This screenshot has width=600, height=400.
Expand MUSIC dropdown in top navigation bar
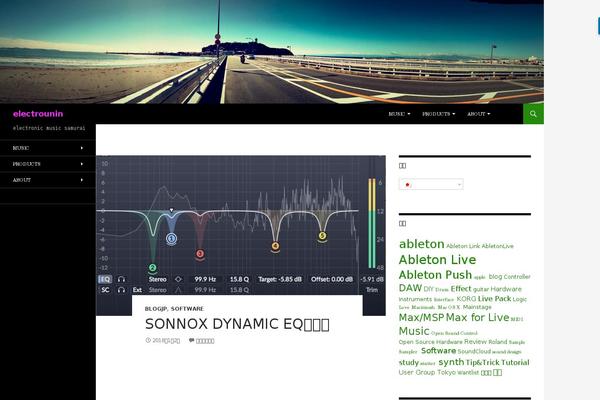click(399, 114)
